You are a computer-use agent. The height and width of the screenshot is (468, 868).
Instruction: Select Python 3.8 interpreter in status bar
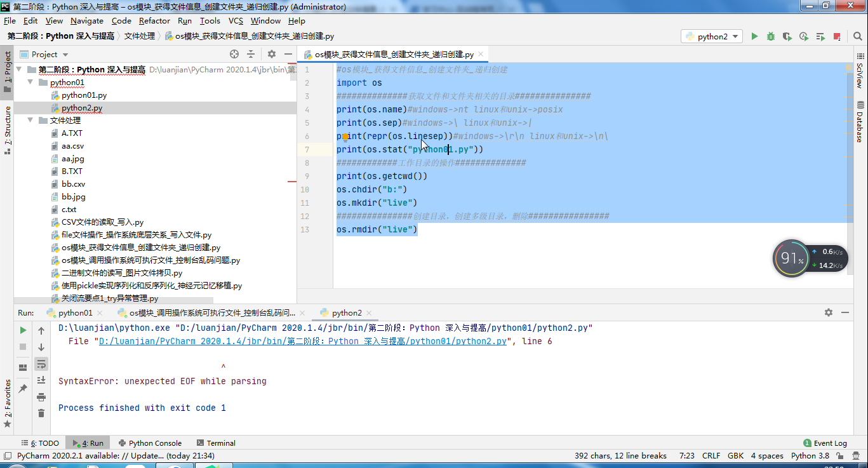[x=810, y=456]
